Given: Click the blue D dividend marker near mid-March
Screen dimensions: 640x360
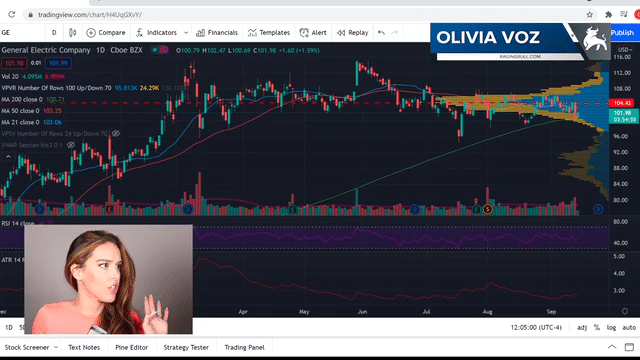Looking at the screenshot, I should 188,209.
